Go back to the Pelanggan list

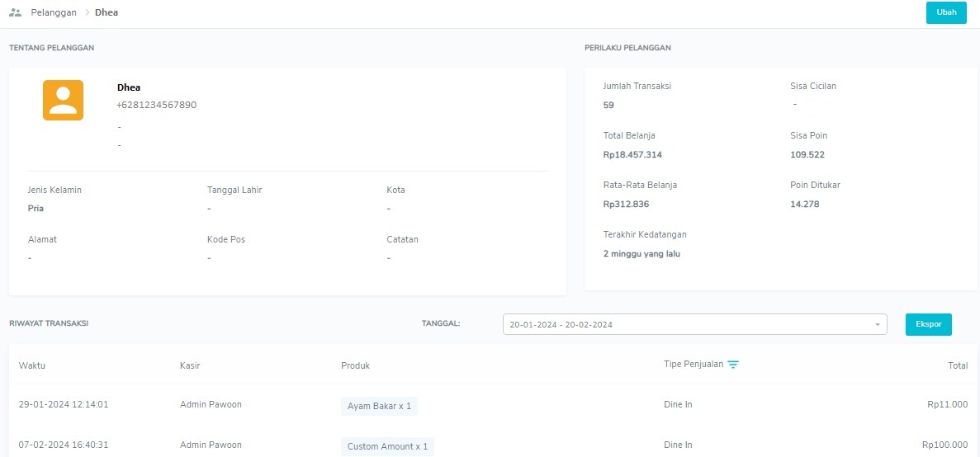54,13
